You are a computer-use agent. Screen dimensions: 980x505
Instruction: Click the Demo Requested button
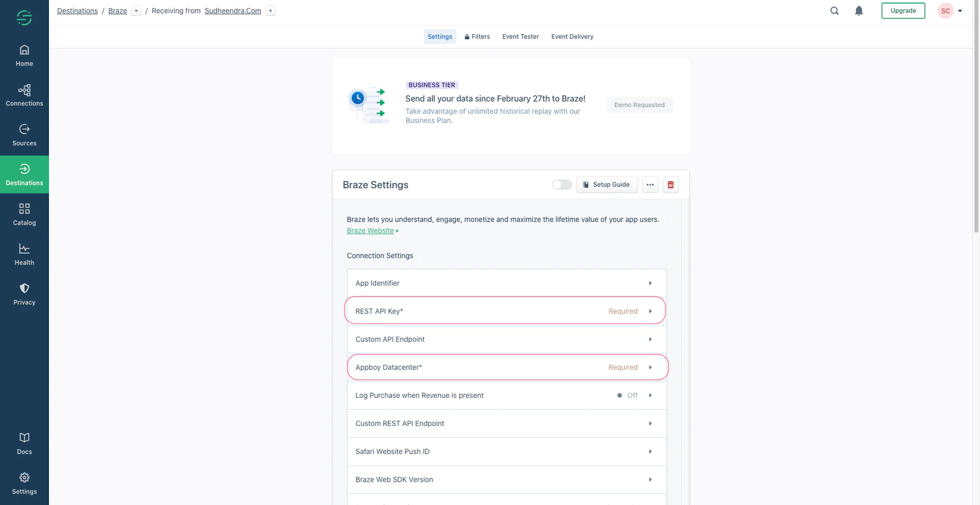[x=639, y=105]
